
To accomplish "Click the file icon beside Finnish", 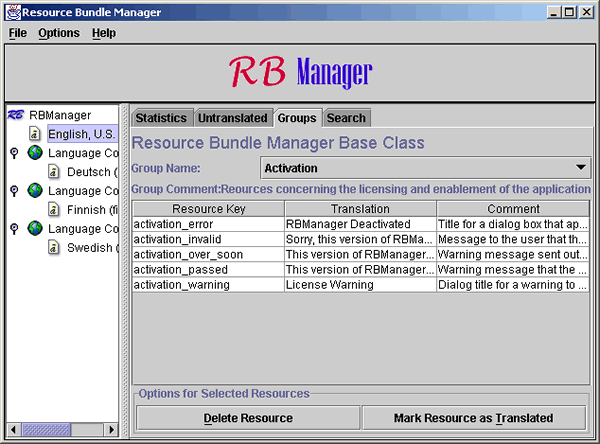I will click(x=54, y=209).
